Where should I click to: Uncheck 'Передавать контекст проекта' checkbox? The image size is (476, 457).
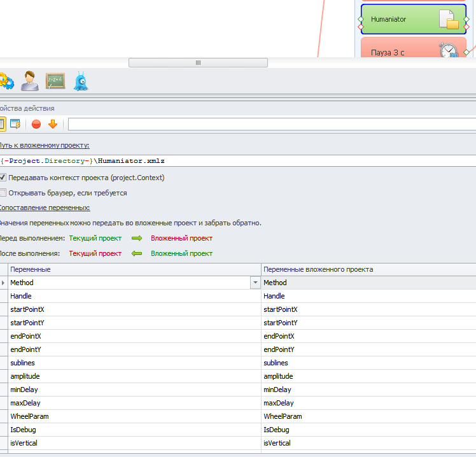pos(3,177)
